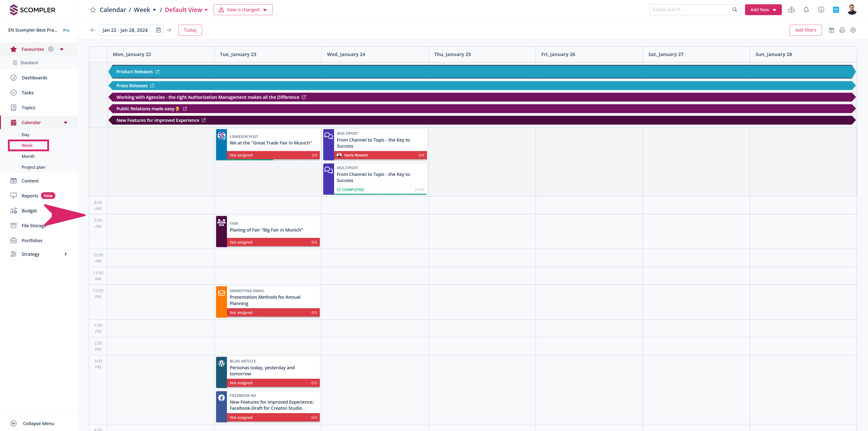Switch to Month calendar view
Viewport: 868px width, 431px height.
28,156
